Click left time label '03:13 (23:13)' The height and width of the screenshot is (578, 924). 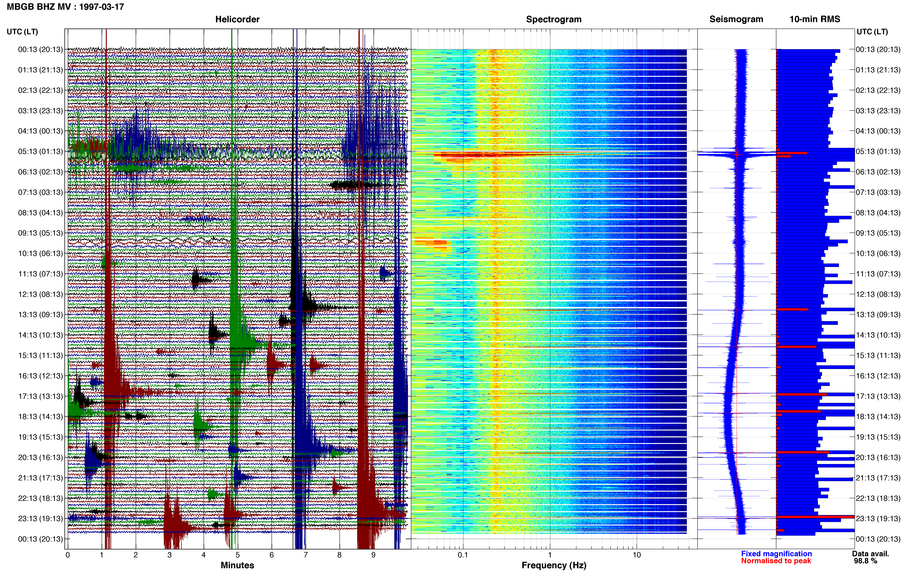(x=40, y=110)
